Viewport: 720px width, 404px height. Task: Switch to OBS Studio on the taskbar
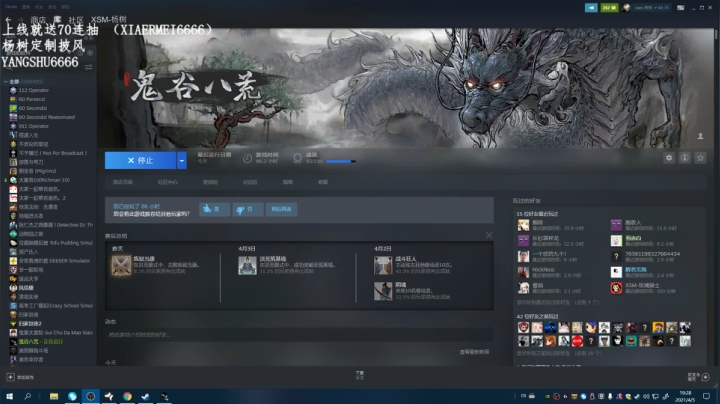[90, 396]
